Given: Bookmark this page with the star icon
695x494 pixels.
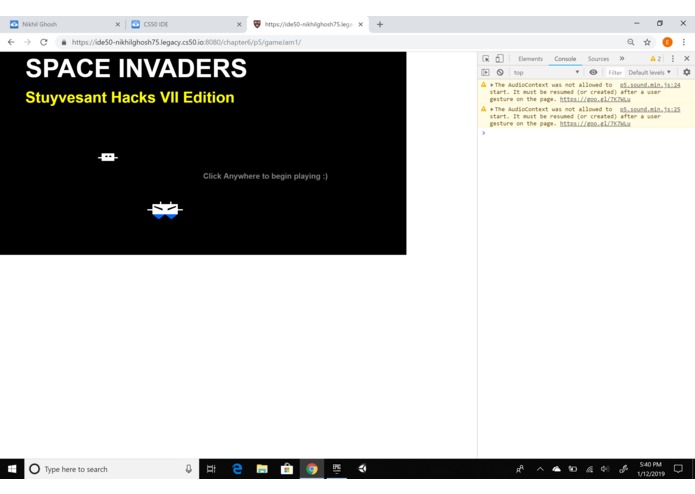Looking at the screenshot, I should 647,42.
